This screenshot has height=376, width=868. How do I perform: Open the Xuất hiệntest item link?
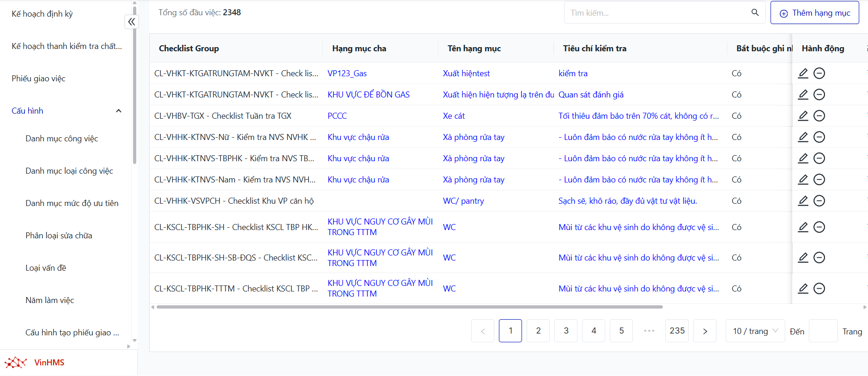pyautogui.click(x=466, y=73)
